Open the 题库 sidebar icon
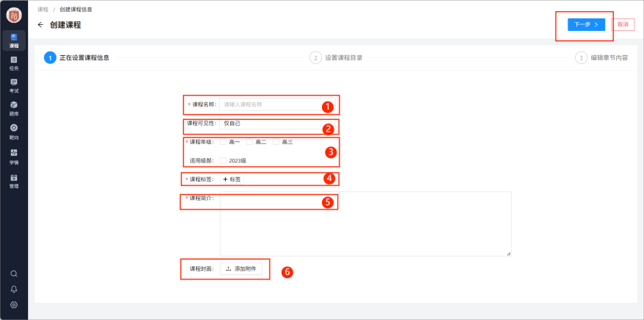 coord(14,109)
